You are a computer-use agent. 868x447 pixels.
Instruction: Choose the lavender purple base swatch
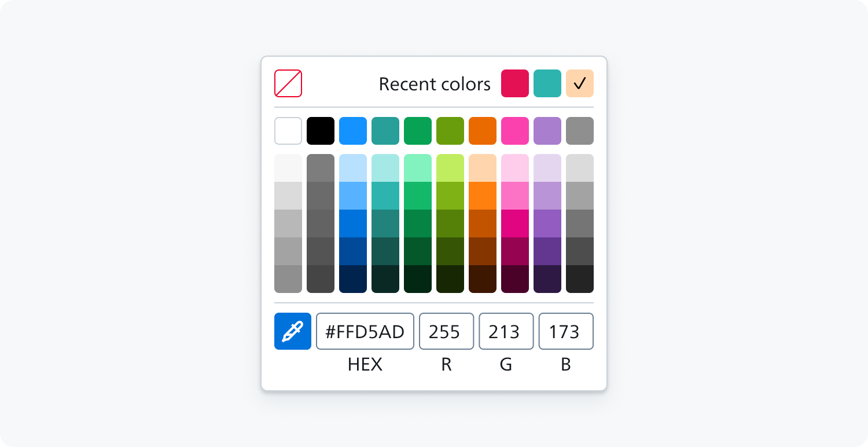[547, 131]
